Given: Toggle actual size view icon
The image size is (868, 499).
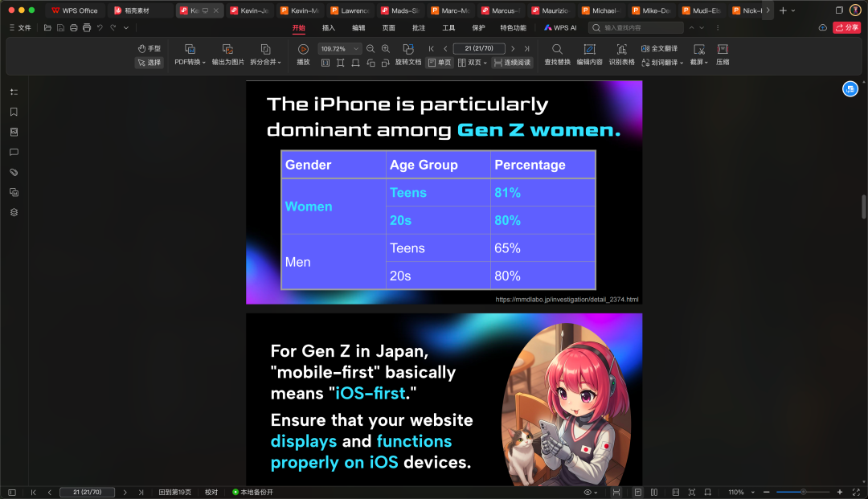Looking at the screenshot, I should click(325, 63).
